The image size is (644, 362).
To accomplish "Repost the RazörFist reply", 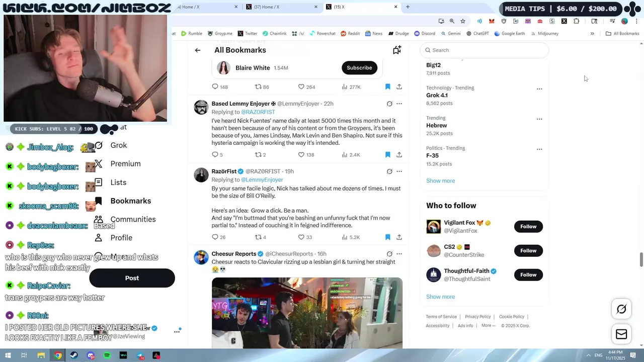I will click(x=258, y=237).
